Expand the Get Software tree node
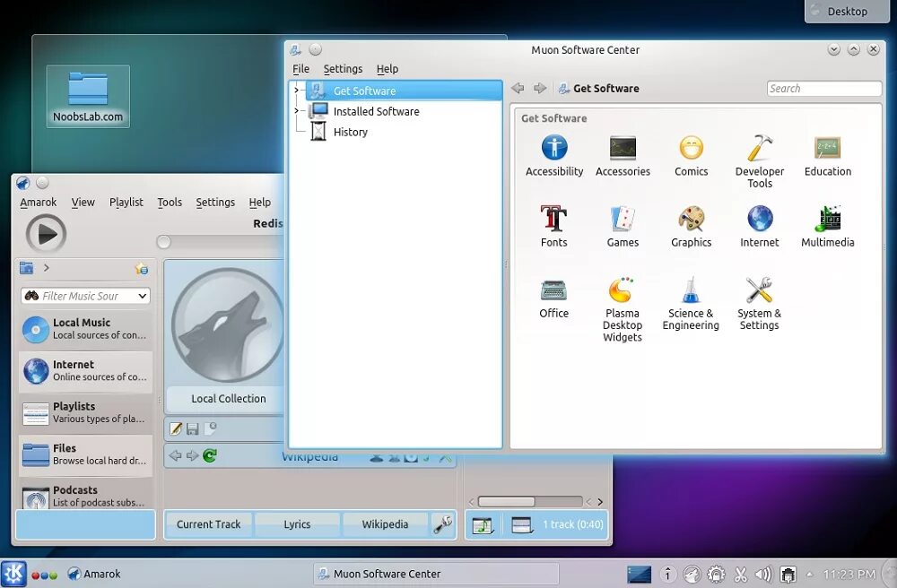Screen dimensions: 897x588 click(x=296, y=91)
